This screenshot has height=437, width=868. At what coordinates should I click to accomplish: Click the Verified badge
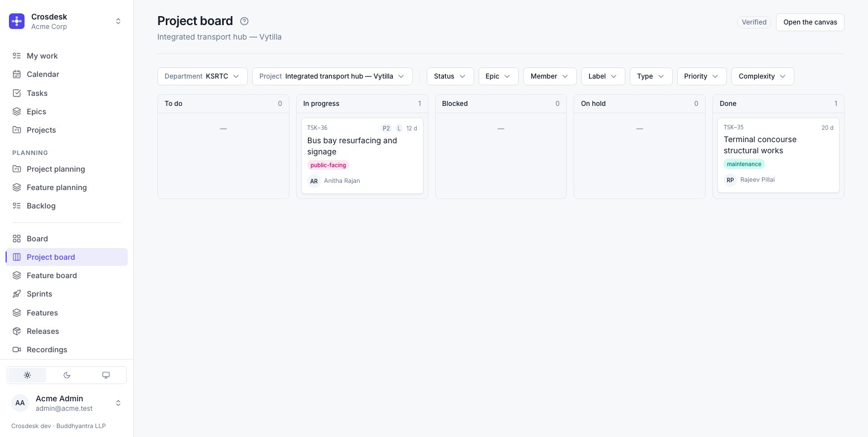[754, 22]
